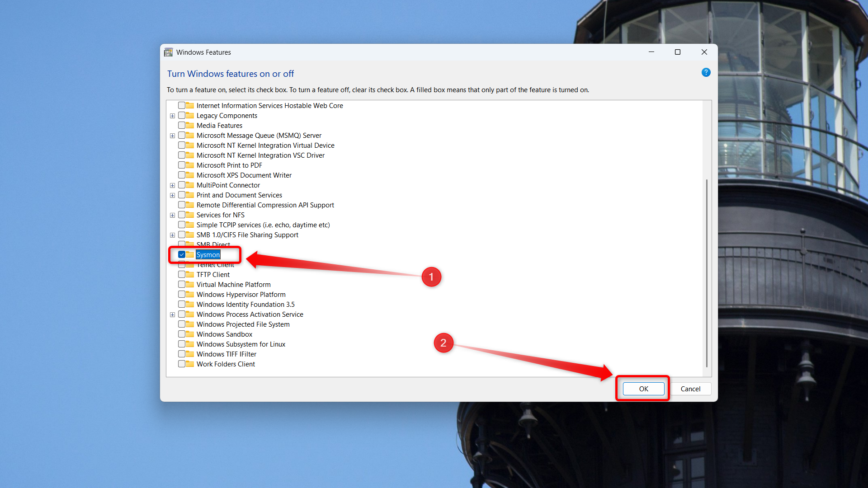Open the help question mark icon
Screen dimensions: 868x488
coord(706,72)
